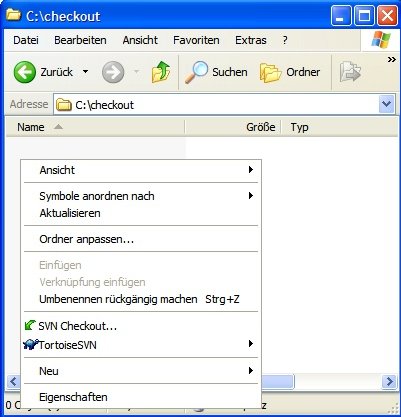The width and height of the screenshot is (401, 417).
Task: Sort by the Größe column header
Action: (x=233, y=127)
